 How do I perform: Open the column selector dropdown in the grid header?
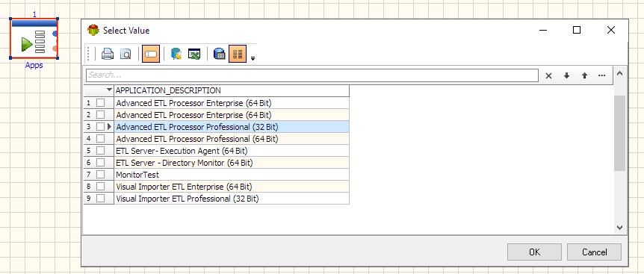(x=109, y=90)
